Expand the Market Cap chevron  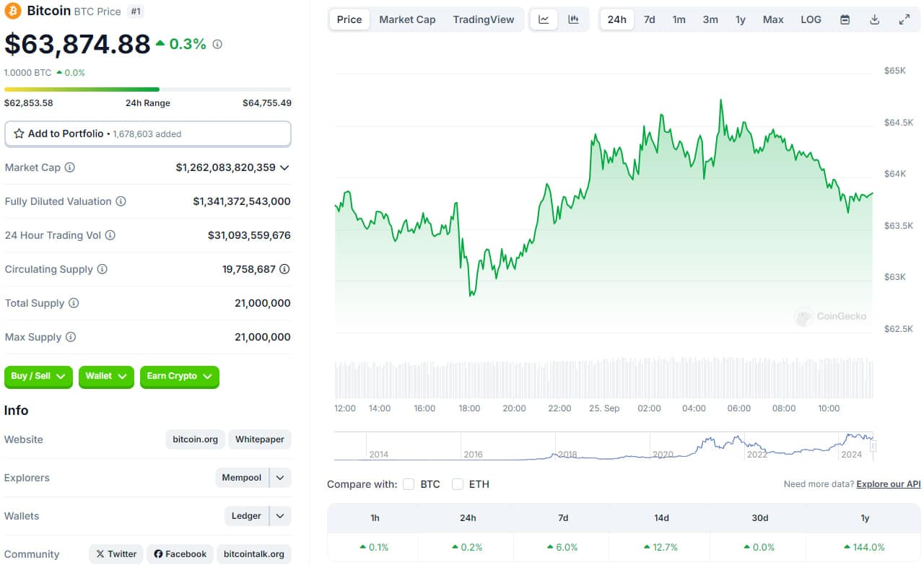pyautogui.click(x=284, y=167)
